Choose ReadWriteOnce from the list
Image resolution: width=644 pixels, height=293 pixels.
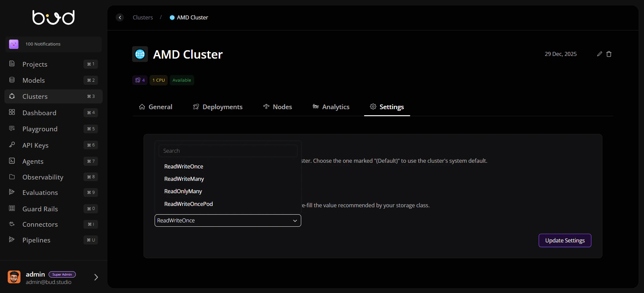tap(228, 166)
